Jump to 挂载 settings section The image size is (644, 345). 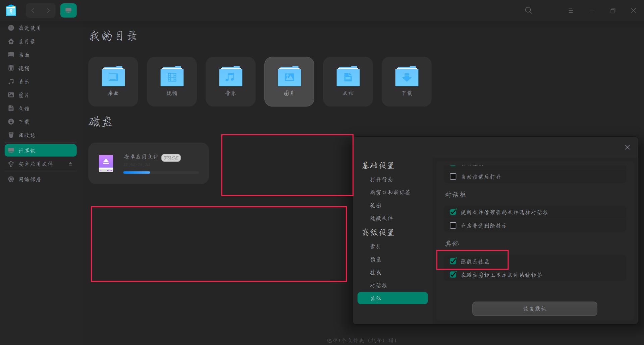point(376,272)
